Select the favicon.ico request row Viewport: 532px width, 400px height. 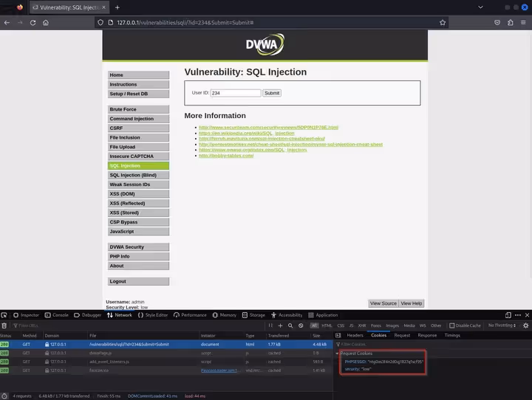pos(166,370)
